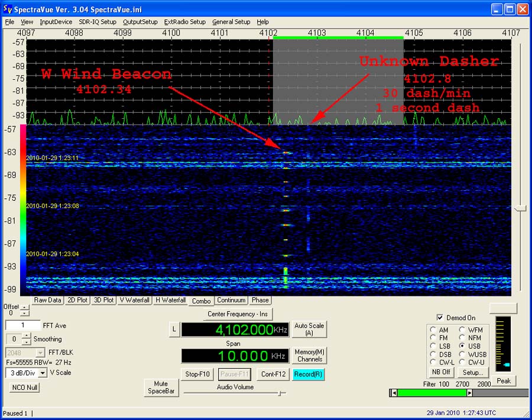Open the ExtRadio Setup menu
This screenshot has width=532, height=420.
184,22
